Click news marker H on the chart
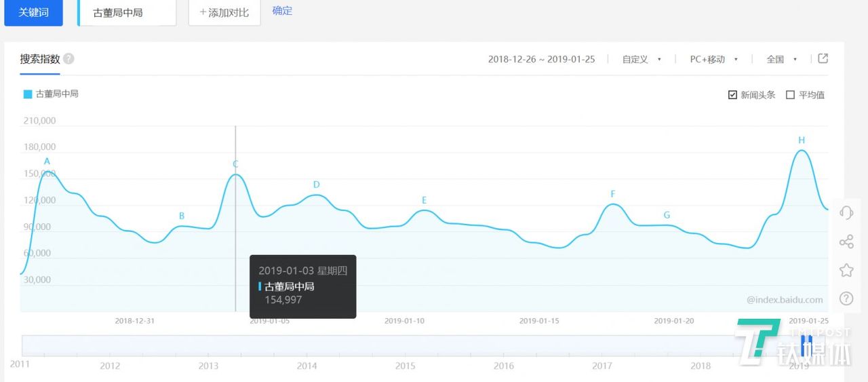 pyautogui.click(x=802, y=140)
